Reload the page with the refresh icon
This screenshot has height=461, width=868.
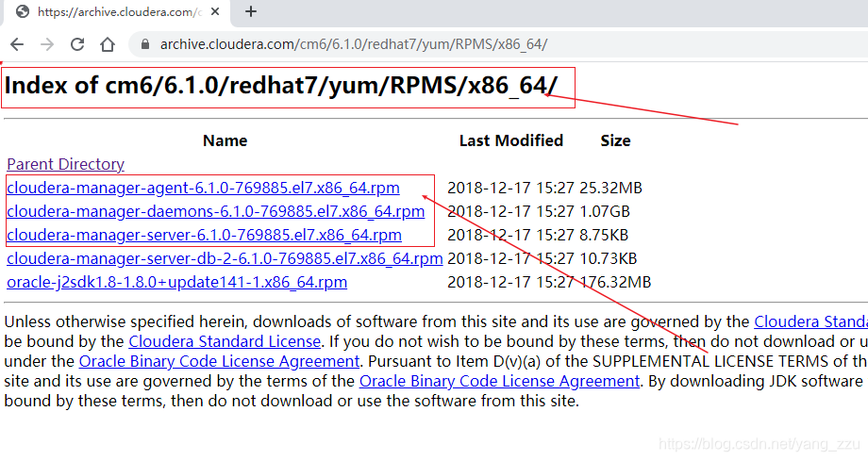(x=77, y=44)
